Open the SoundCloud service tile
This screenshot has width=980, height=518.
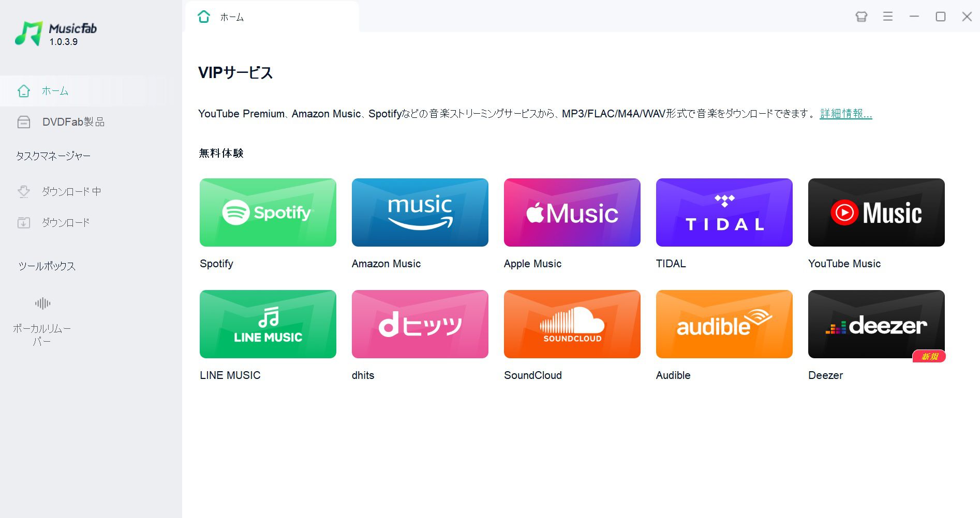tap(572, 324)
